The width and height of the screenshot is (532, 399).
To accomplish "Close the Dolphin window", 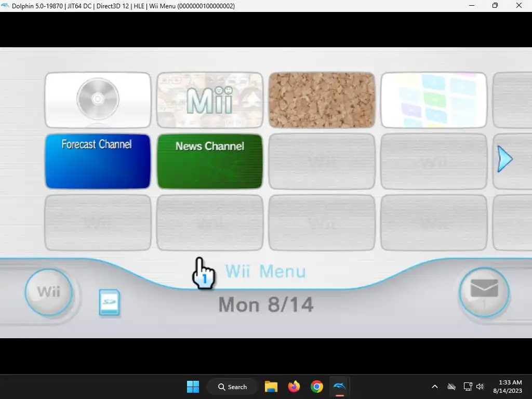I will (519, 6).
